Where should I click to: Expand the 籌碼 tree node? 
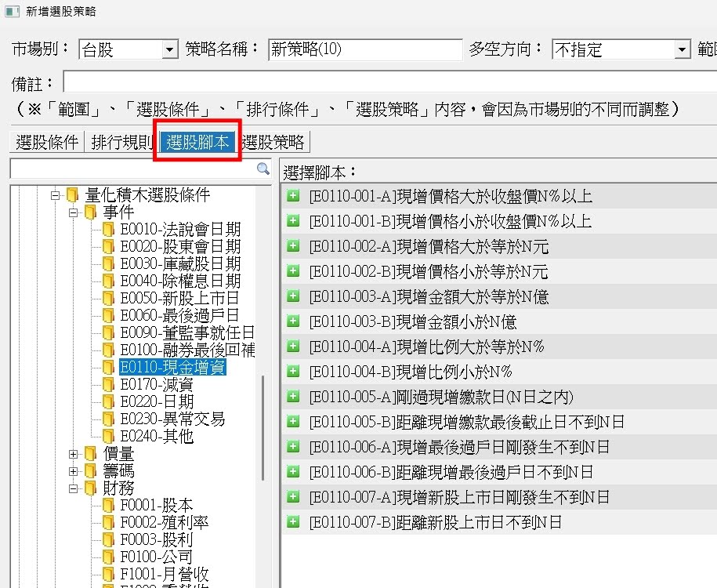(74, 471)
